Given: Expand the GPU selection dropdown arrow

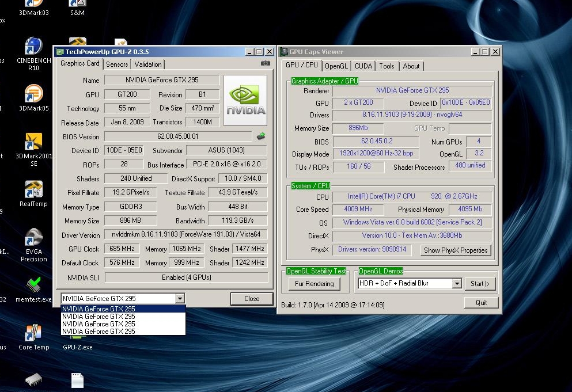Looking at the screenshot, I should click(x=180, y=299).
